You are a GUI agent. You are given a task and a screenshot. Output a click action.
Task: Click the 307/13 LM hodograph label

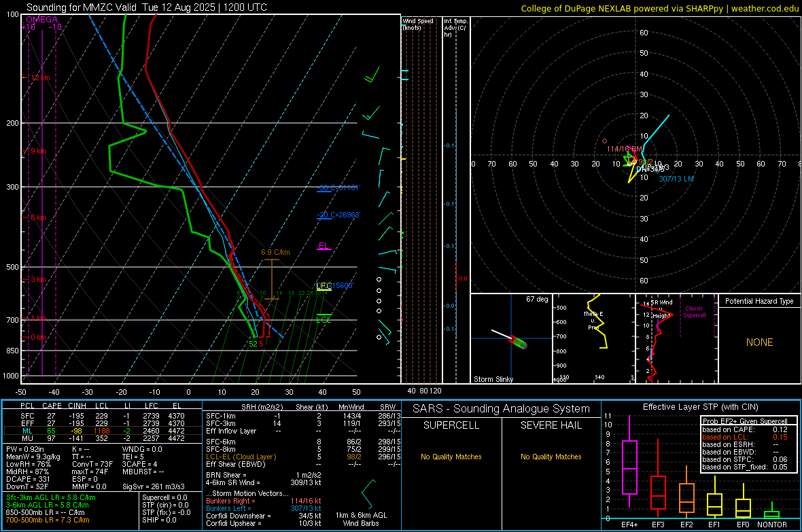point(676,179)
